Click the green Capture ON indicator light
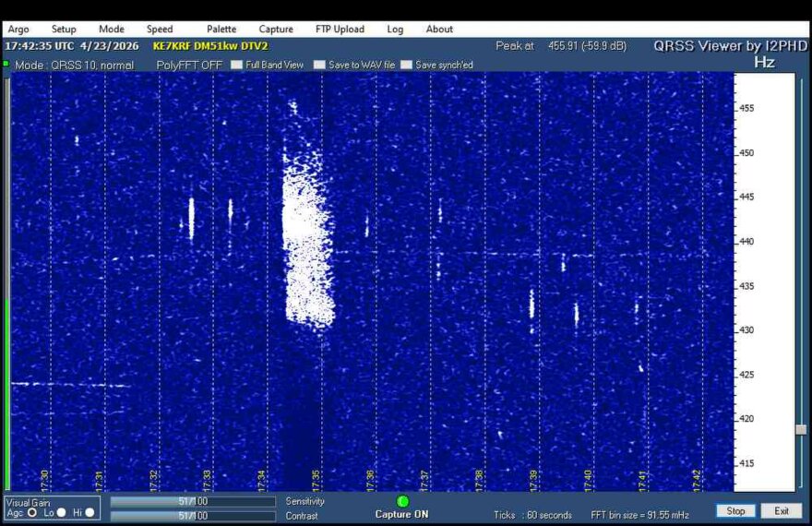This screenshot has width=812, height=526. [402, 501]
